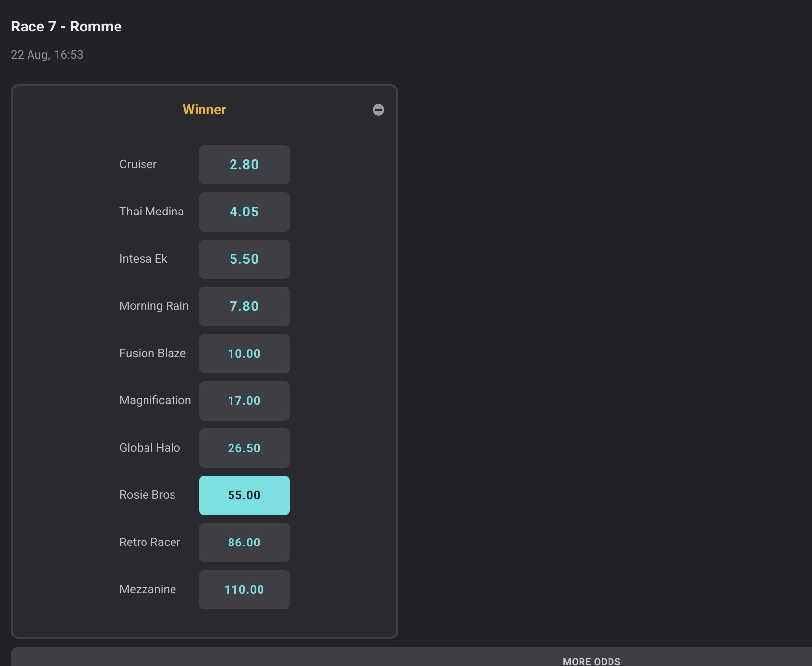
Task: Click the Cruiser runner name
Action: coord(138,164)
